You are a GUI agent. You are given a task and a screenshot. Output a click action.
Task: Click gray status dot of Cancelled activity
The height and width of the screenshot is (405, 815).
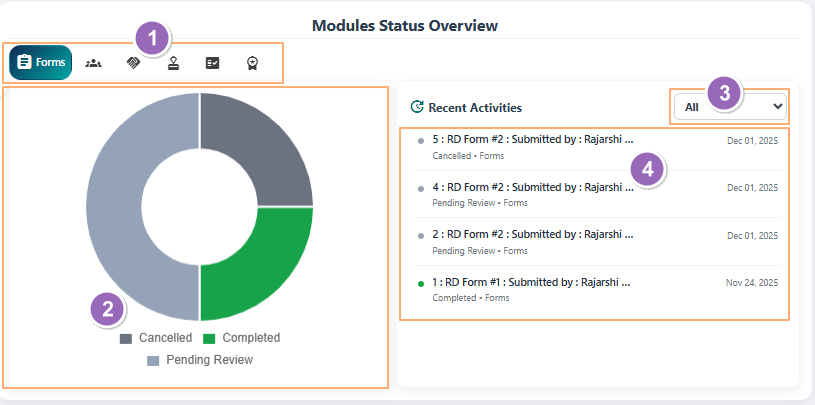(421, 140)
